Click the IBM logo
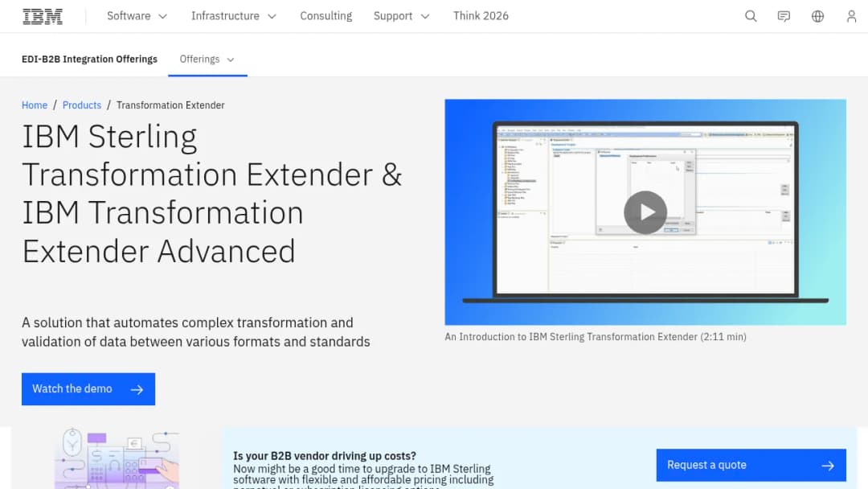This screenshot has height=489, width=868. click(x=43, y=17)
